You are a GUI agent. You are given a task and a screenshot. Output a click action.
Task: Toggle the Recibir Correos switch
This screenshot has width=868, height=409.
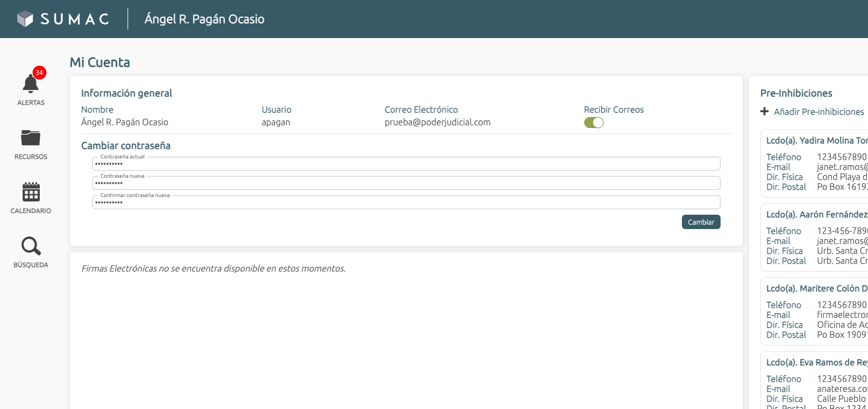coord(594,123)
